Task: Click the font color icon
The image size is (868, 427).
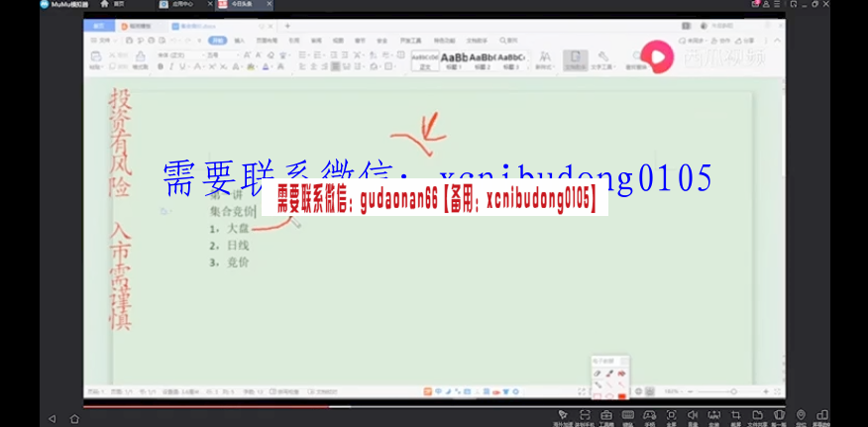Action: pyautogui.click(x=266, y=67)
